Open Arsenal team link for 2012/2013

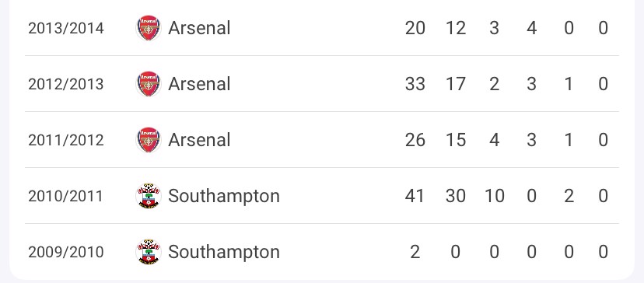pyautogui.click(x=199, y=84)
